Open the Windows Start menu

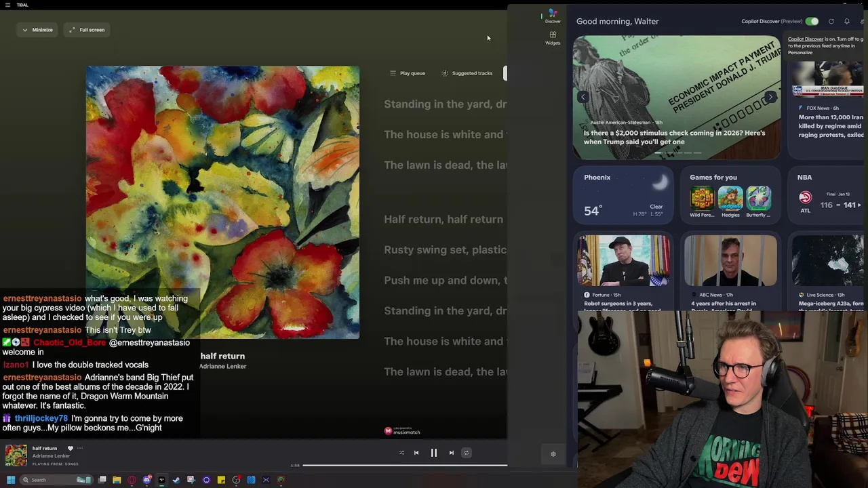coord(11,480)
